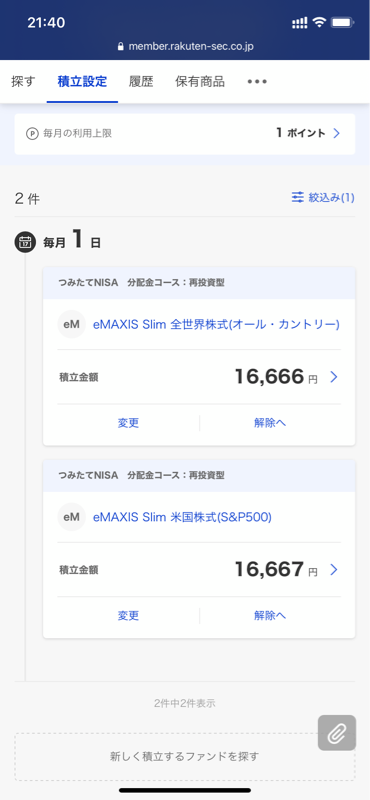This screenshot has height=800, width=370.
Task: Tap the eM logo of 全世界株式 fund
Action: coord(71,324)
